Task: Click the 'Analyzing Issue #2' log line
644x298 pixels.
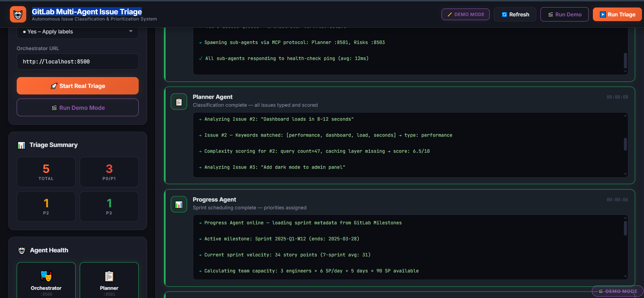Action: [x=276, y=119]
